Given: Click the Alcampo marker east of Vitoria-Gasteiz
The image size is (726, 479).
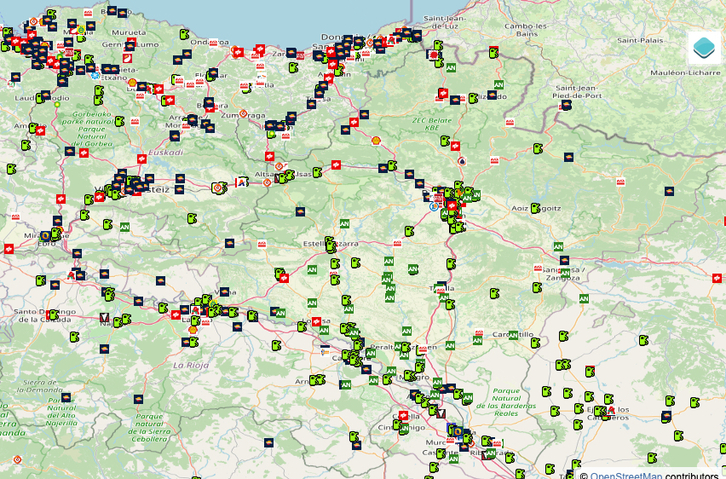Looking at the screenshot, I should click(x=241, y=182).
